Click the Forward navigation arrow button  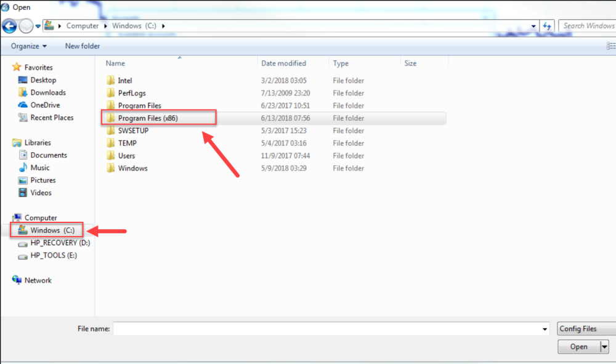coord(26,26)
